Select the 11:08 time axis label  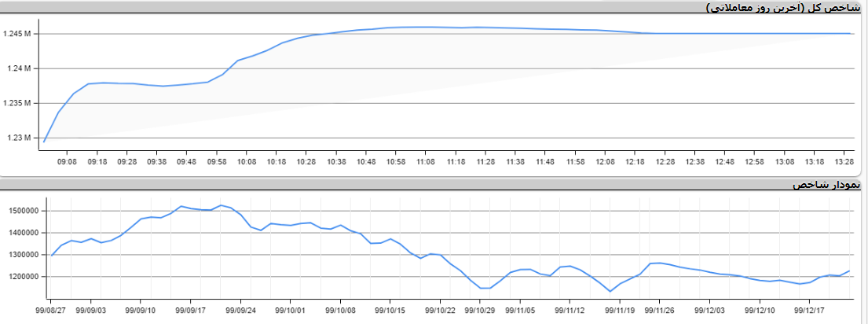coord(426,161)
